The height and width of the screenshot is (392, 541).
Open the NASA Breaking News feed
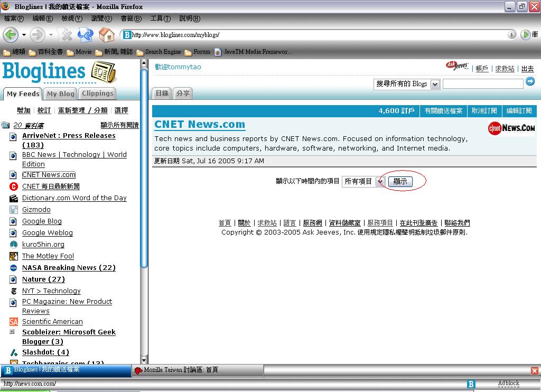[x=69, y=268]
